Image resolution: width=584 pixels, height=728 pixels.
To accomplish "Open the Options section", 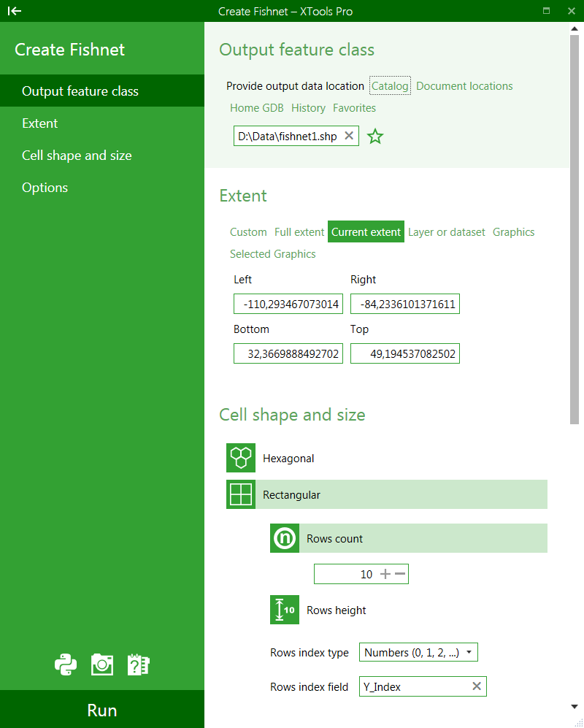I will pyautogui.click(x=102, y=187).
